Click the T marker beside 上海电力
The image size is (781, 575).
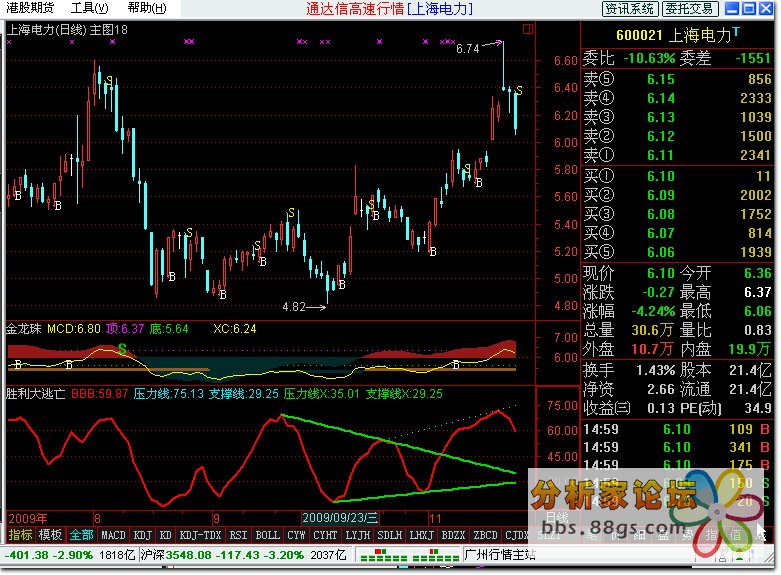point(736,31)
